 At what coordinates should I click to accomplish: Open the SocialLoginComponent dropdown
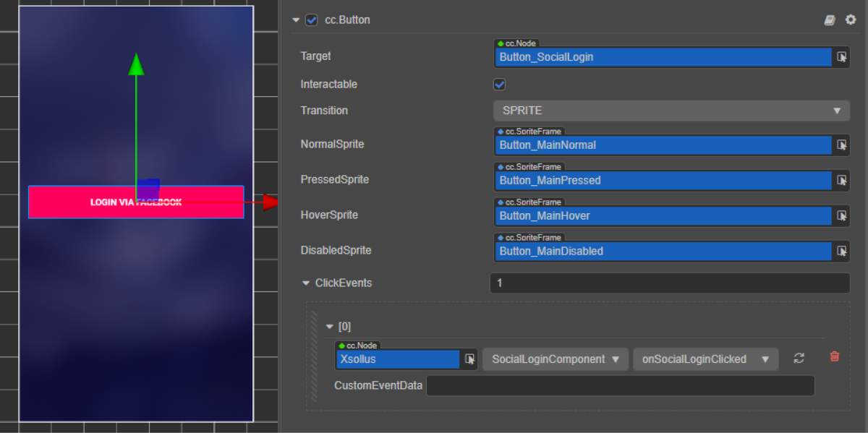click(555, 359)
